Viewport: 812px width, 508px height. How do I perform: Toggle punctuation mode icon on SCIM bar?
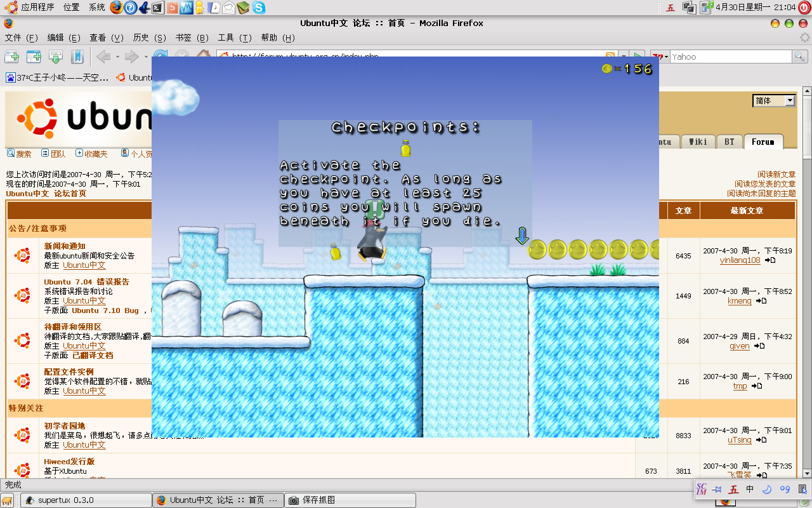(x=785, y=490)
